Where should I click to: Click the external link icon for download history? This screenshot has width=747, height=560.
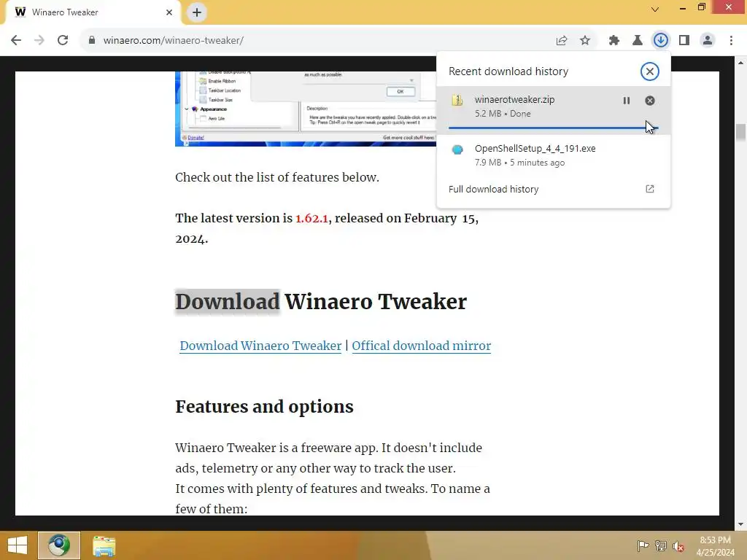(650, 189)
